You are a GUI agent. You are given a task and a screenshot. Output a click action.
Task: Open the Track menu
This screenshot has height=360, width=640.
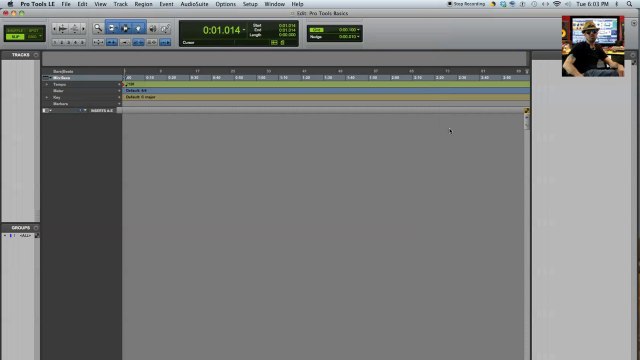120,4
